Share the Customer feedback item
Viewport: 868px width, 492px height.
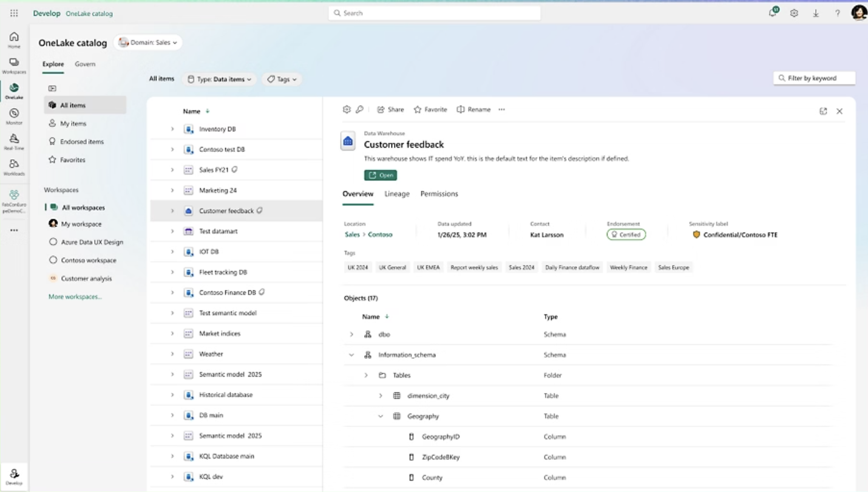(x=390, y=109)
